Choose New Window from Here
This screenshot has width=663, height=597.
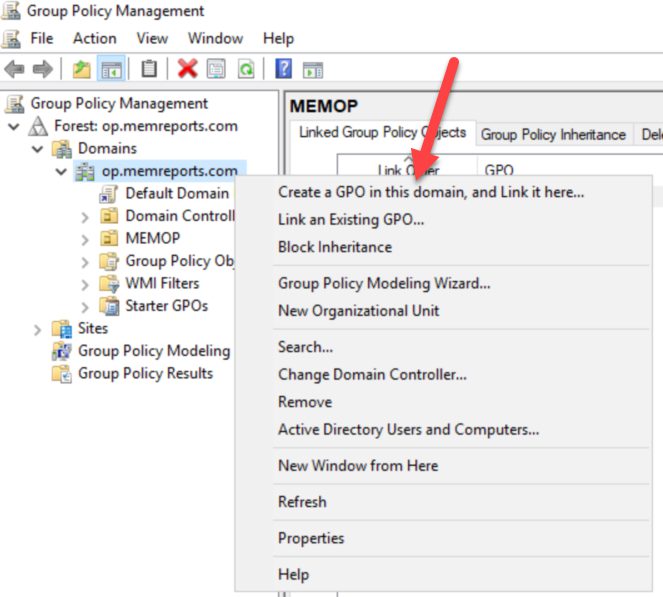click(x=443, y=466)
